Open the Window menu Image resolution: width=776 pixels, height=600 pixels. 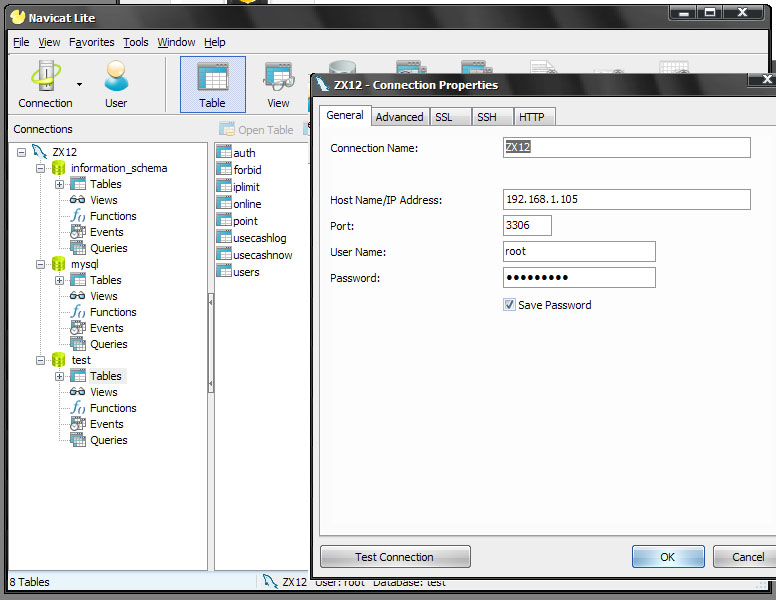(x=176, y=43)
